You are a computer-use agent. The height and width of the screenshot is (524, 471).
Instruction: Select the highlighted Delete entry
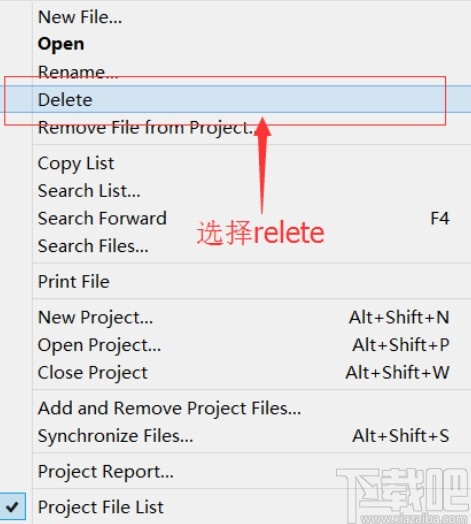click(x=235, y=99)
